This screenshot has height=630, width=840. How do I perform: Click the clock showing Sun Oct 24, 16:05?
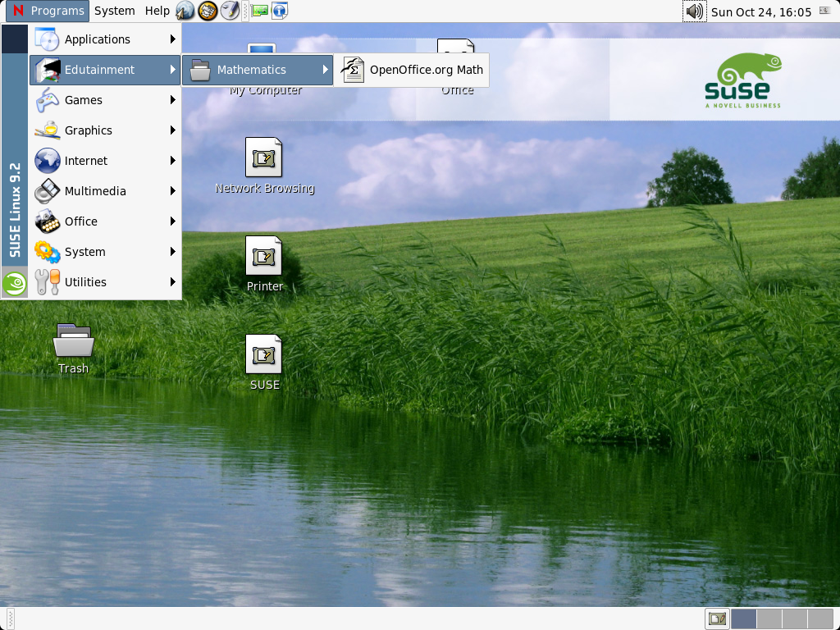(761, 11)
